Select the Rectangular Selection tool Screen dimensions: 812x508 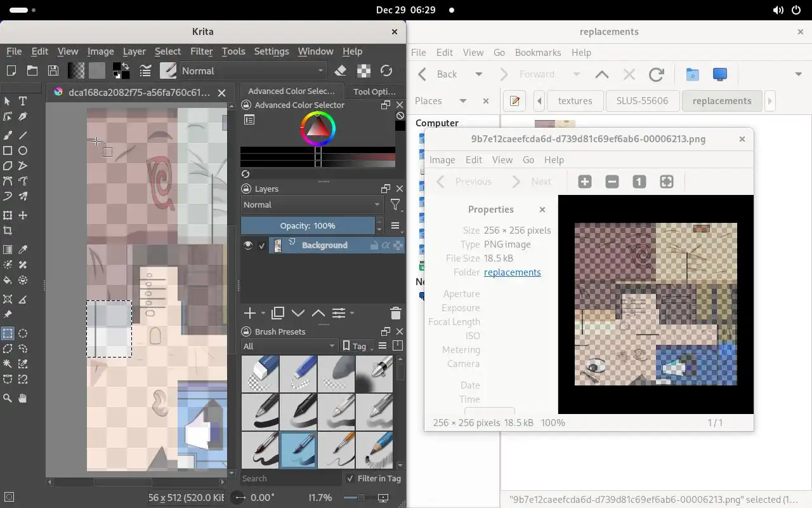pos(8,333)
